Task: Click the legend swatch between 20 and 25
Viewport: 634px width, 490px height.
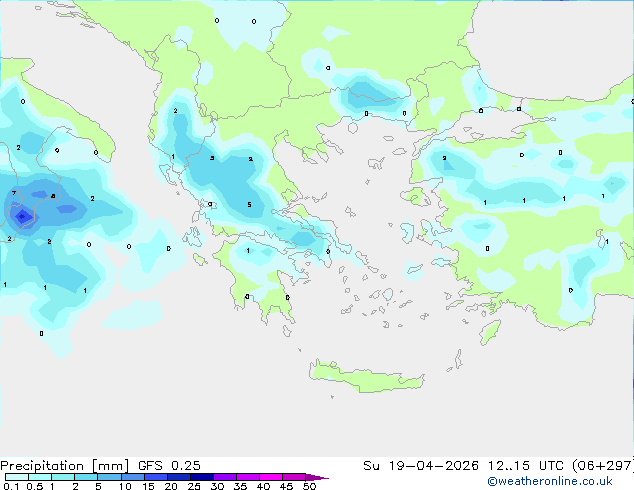Action: coord(178,477)
